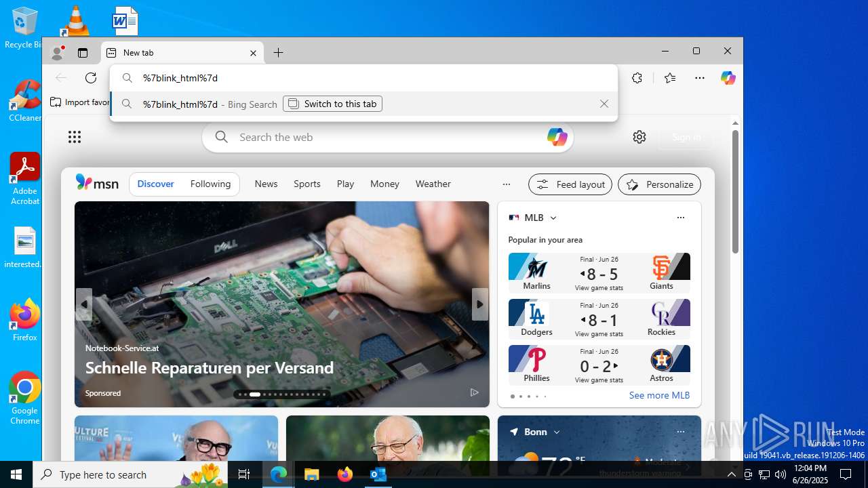The image size is (868, 488).
Task: Go to next carousel slide
Action: [479, 304]
